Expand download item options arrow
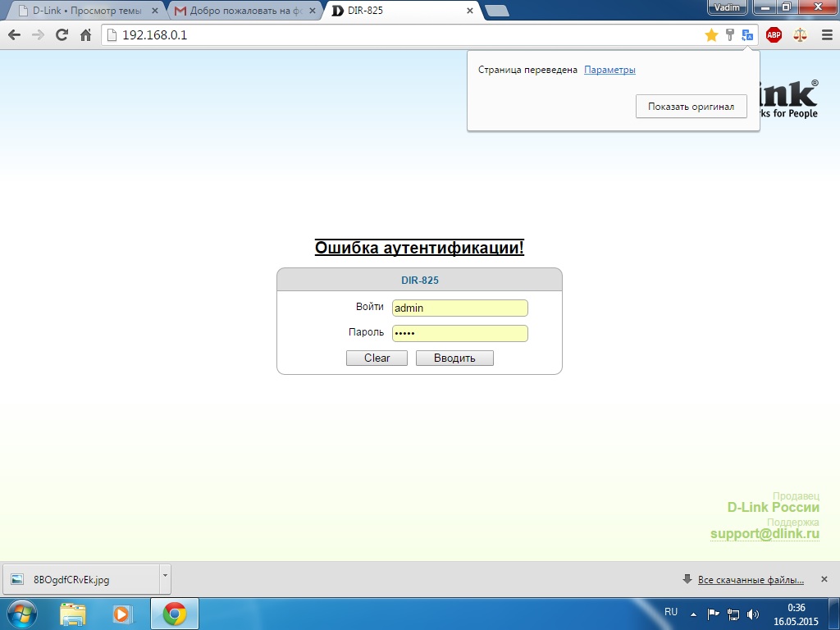 165,579
